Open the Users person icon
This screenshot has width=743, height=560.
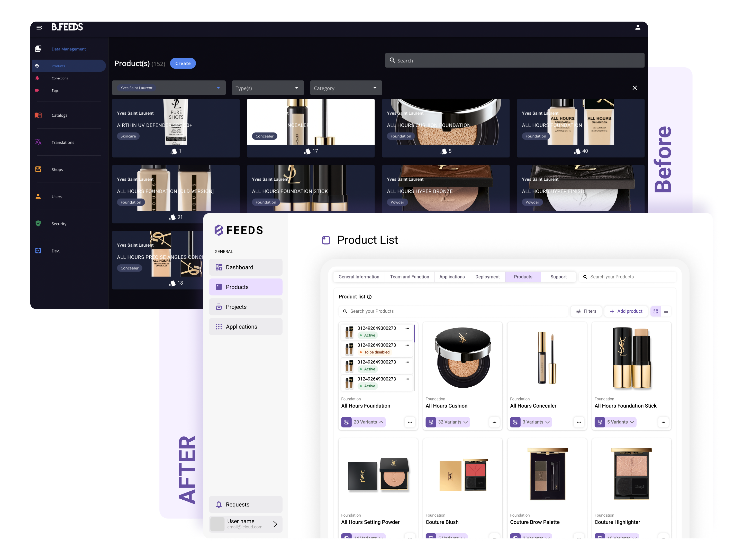(38, 196)
